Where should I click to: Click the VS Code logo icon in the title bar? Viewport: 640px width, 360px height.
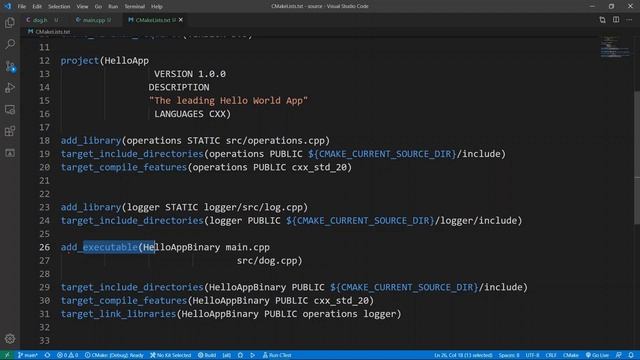(x=7, y=6)
